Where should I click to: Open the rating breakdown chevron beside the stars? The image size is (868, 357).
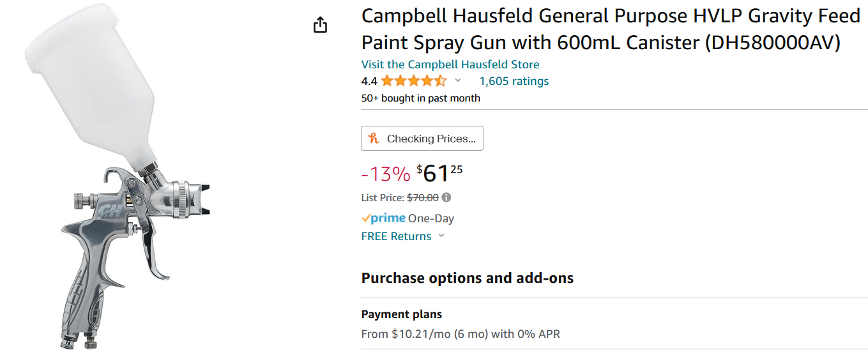coord(457,80)
